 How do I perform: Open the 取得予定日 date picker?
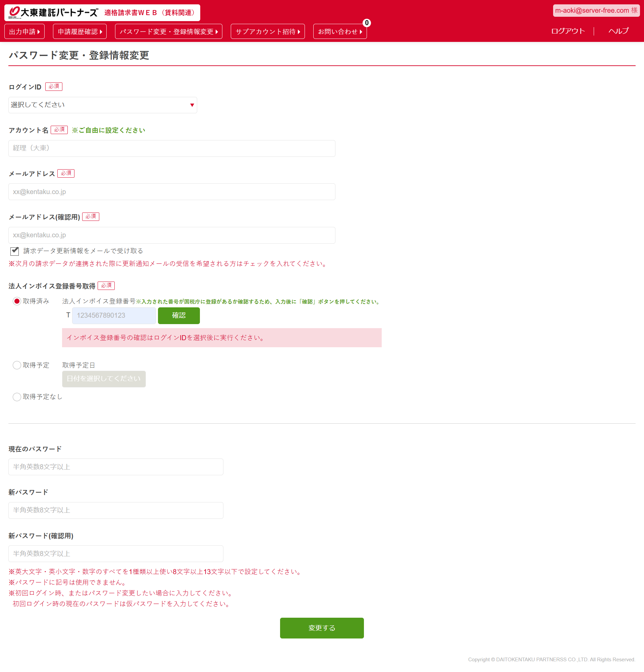pos(104,379)
